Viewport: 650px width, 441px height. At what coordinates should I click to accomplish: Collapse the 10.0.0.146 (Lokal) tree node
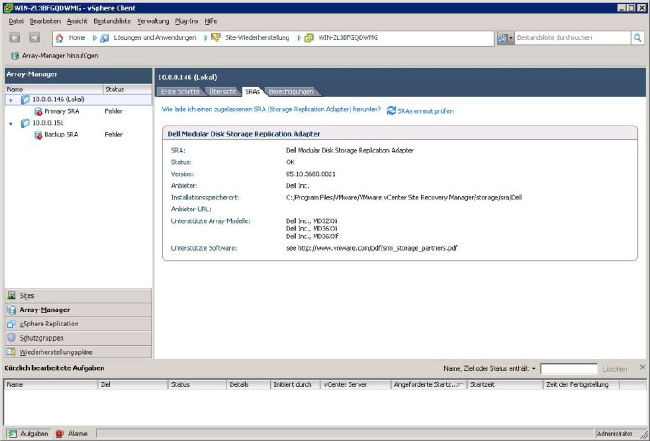click(10, 100)
